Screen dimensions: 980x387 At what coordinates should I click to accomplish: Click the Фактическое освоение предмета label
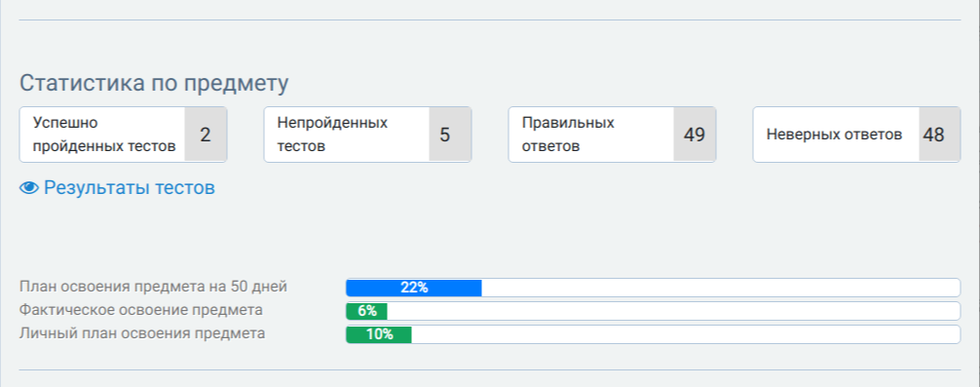(x=140, y=310)
